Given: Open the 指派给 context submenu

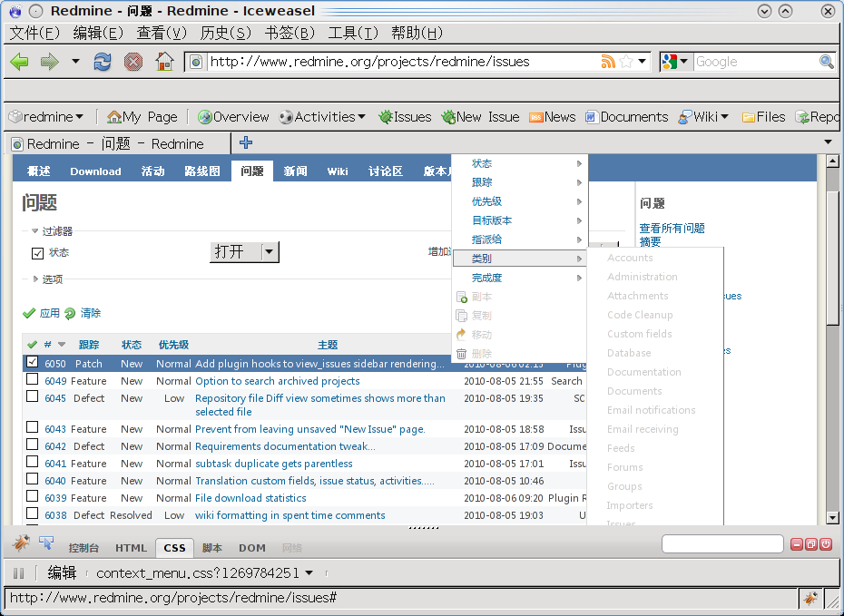Looking at the screenshot, I should (520, 240).
